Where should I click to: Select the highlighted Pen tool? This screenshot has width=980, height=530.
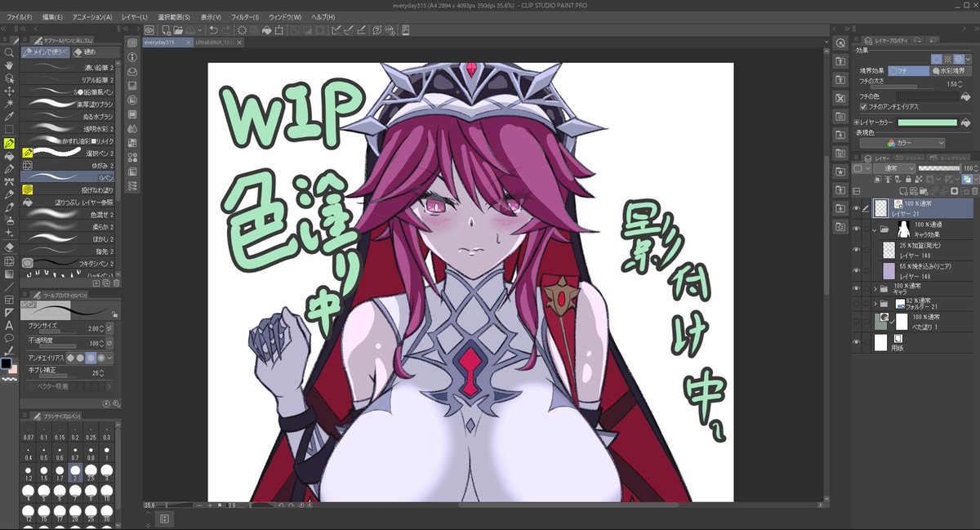(x=9, y=143)
